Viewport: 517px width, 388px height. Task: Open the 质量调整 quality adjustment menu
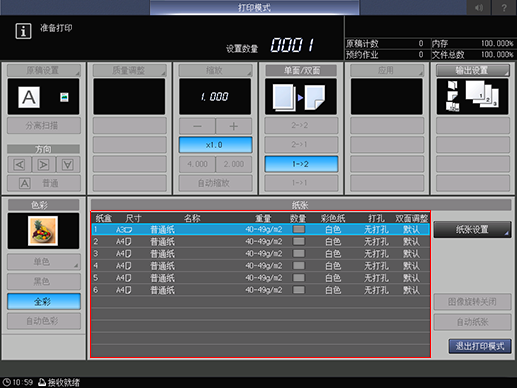pos(129,70)
